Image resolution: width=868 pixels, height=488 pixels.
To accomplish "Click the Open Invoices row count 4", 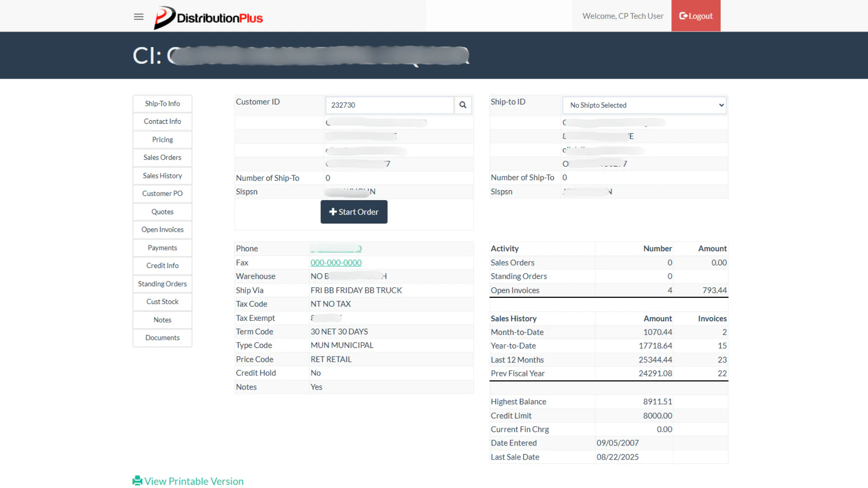I will tap(670, 290).
